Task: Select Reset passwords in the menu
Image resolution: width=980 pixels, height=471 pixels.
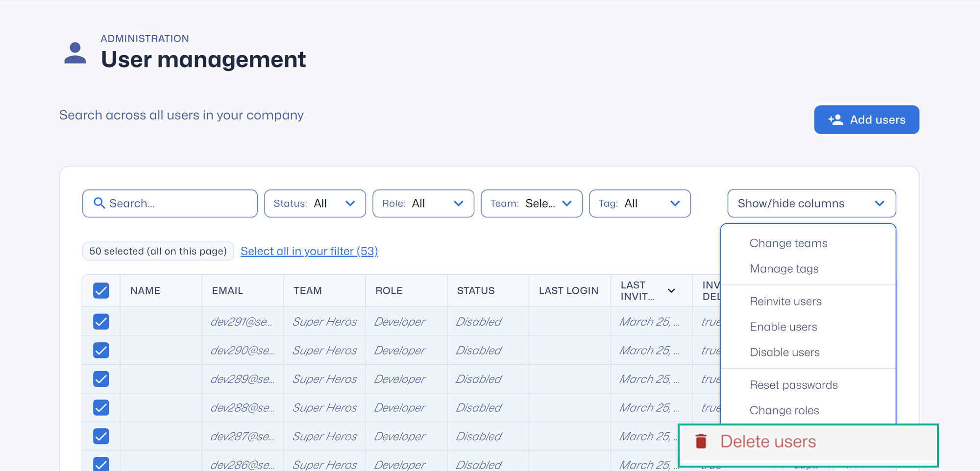Action: tap(794, 385)
